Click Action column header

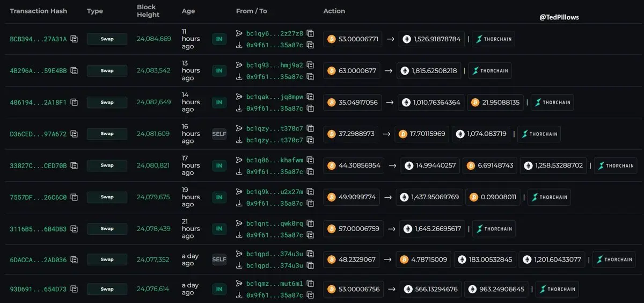tap(334, 11)
